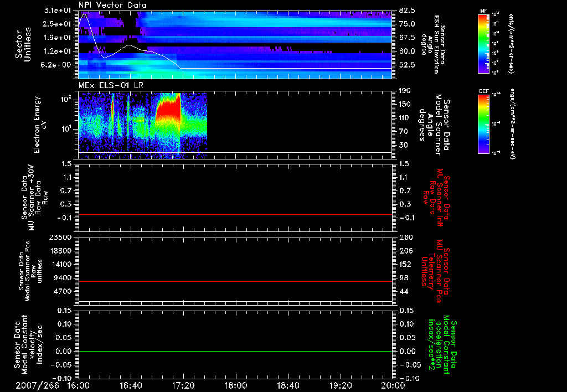
Task: Click the "70" scanner angle tick
Action: (403, 132)
